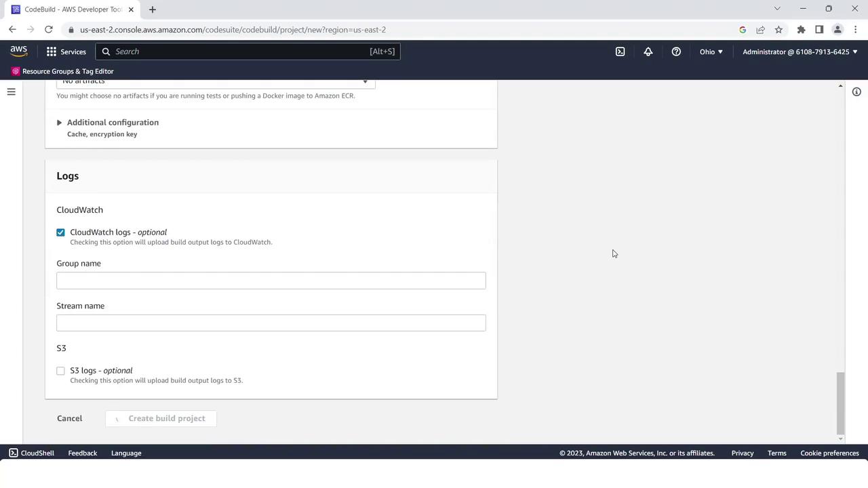
Task: Open the AWS console home logo
Action: (19, 52)
